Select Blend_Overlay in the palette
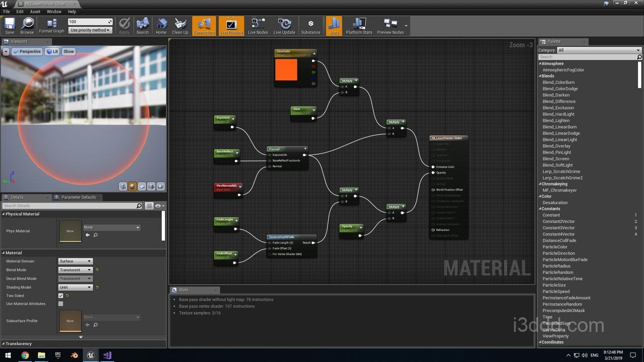644x362 pixels. (556, 146)
